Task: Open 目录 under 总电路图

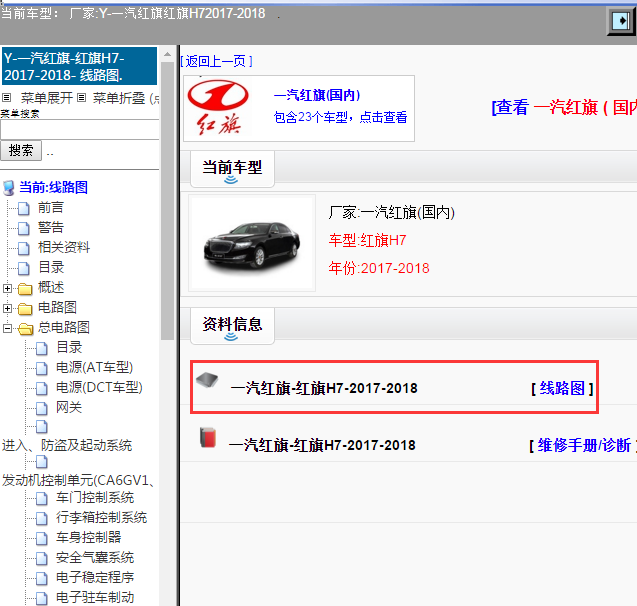Action: pyautogui.click(x=69, y=347)
